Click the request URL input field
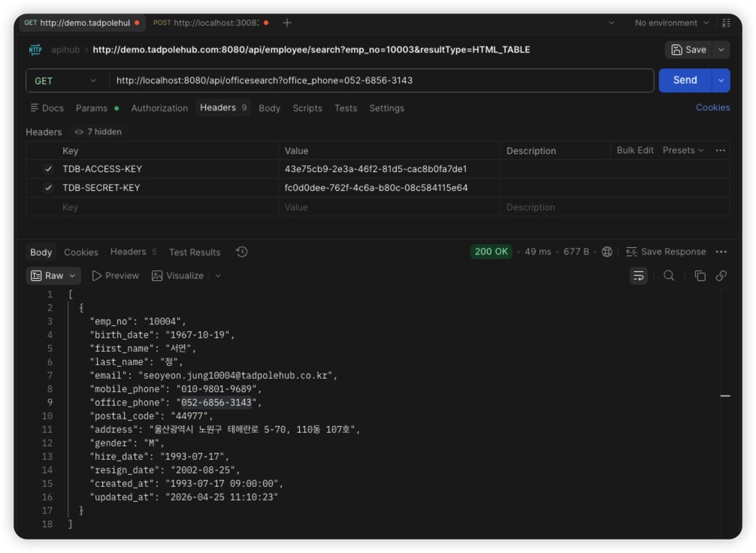The image size is (756, 553). tap(381, 80)
